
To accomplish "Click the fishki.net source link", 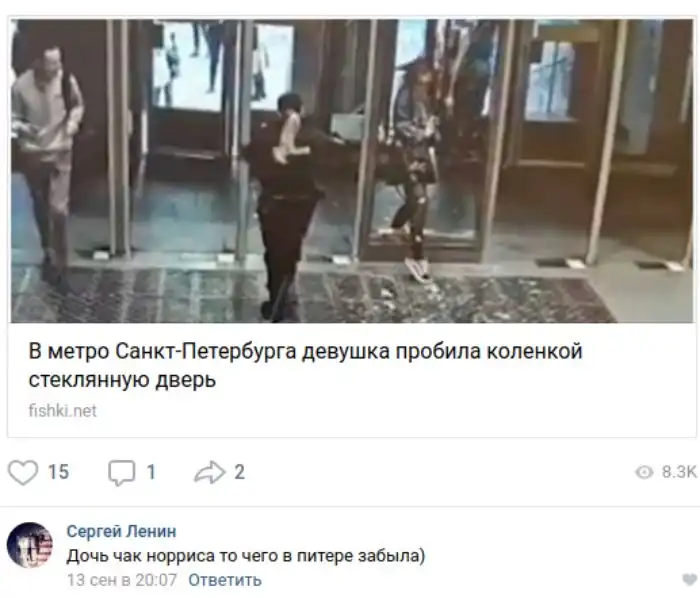I will (62, 411).
